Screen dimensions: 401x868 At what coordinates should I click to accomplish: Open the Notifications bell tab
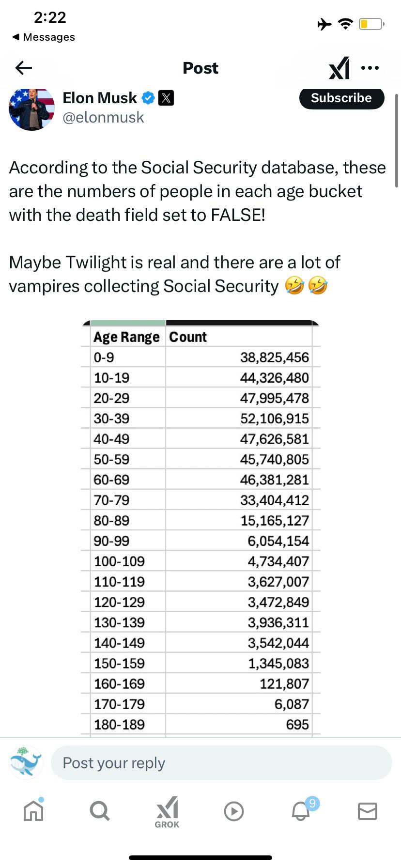[301, 811]
